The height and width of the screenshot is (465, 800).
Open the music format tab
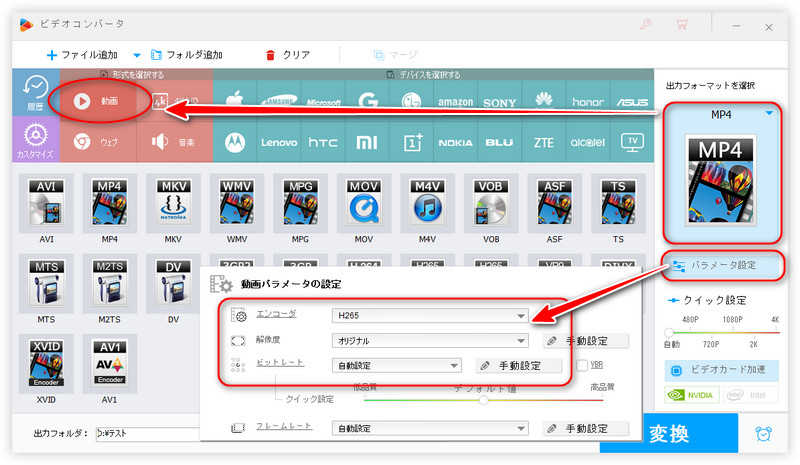[174, 142]
